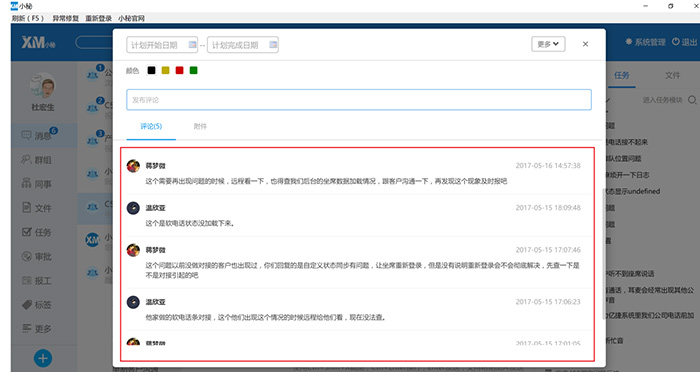Open 任务 in the left sidebar
This screenshot has height=372, width=700.
(x=37, y=232)
